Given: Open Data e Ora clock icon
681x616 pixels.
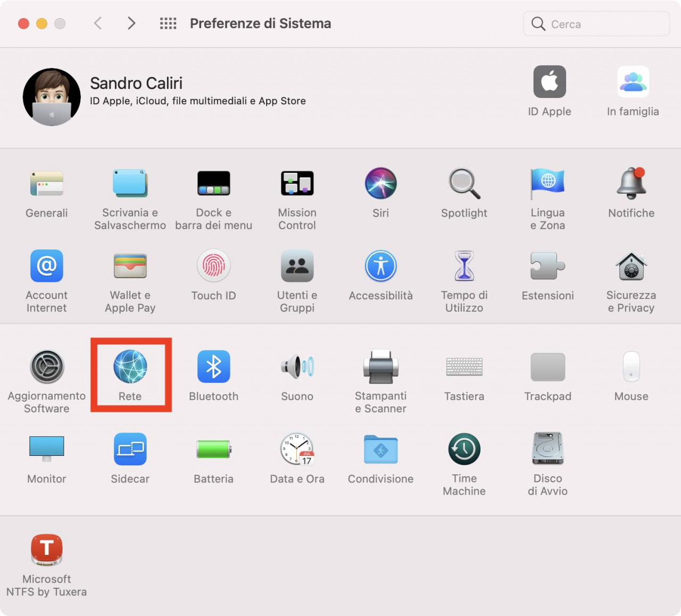Looking at the screenshot, I should click(x=297, y=449).
